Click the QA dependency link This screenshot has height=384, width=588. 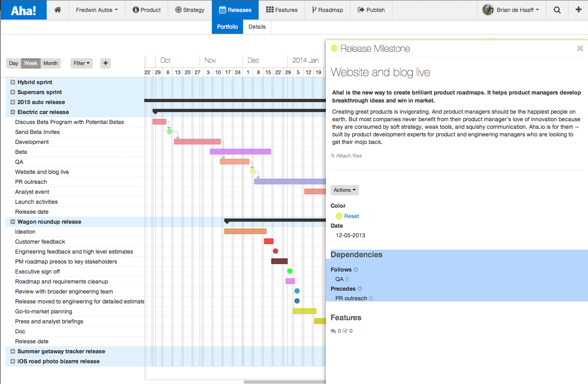pyautogui.click(x=339, y=279)
